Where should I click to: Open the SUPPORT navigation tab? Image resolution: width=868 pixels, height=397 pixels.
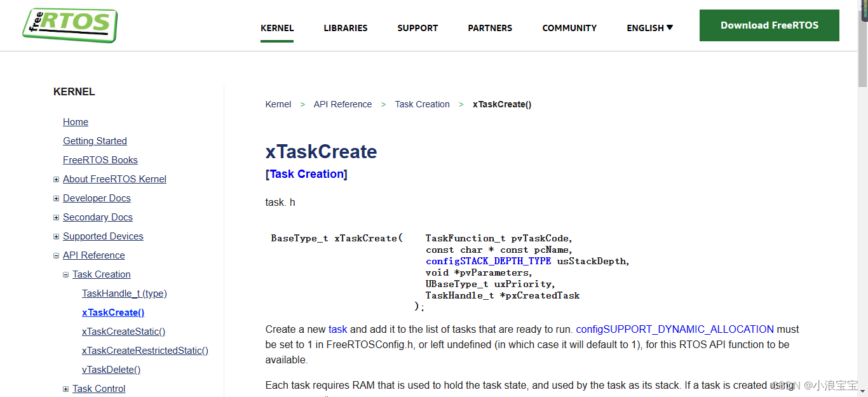pyautogui.click(x=417, y=28)
